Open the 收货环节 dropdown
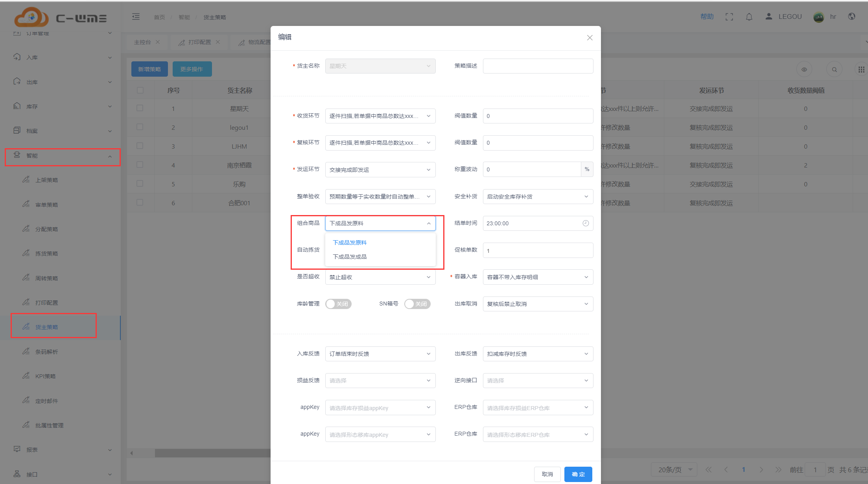868x484 pixels. (380, 116)
